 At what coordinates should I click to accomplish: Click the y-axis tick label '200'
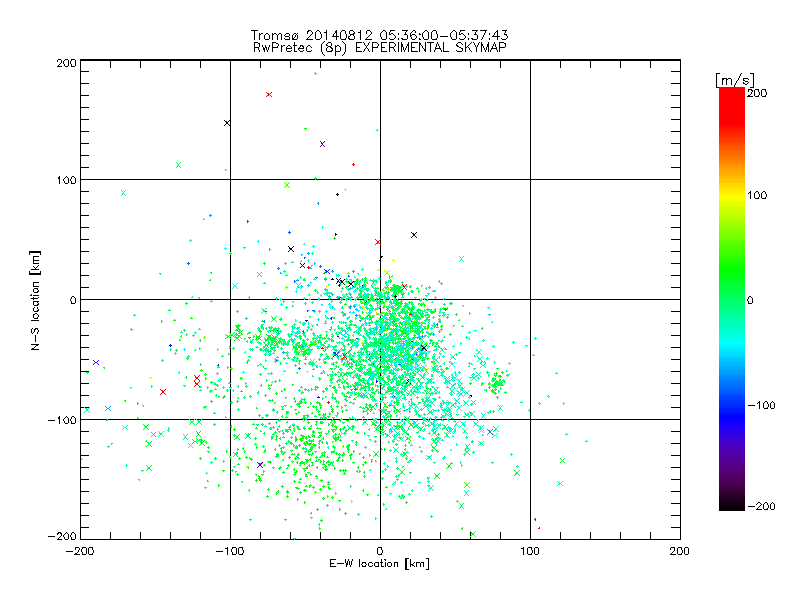tap(66, 63)
